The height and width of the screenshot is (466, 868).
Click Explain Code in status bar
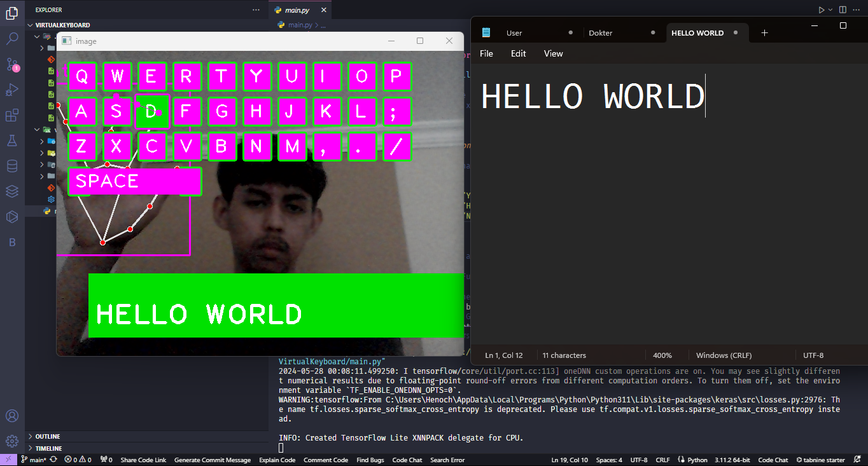click(277, 460)
